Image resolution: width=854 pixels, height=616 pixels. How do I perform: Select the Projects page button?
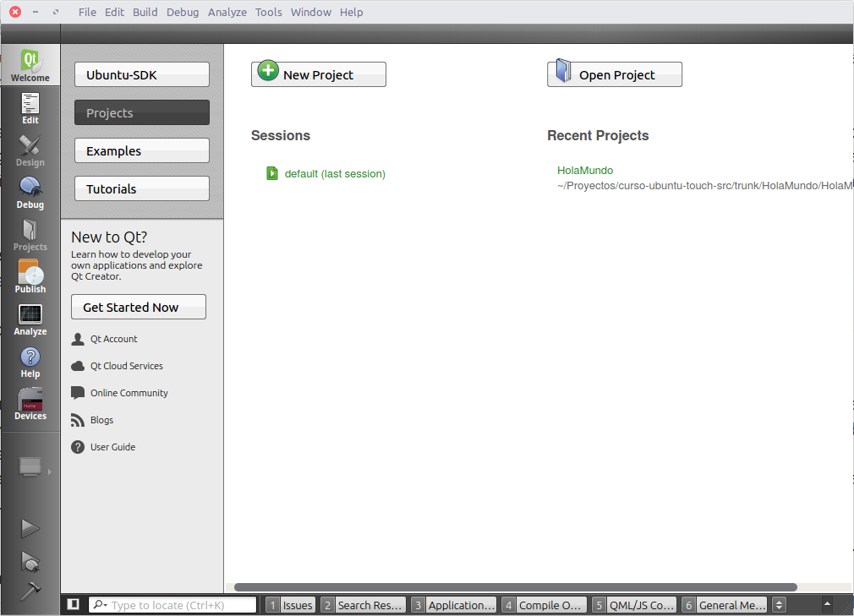click(x=141, y=112)
